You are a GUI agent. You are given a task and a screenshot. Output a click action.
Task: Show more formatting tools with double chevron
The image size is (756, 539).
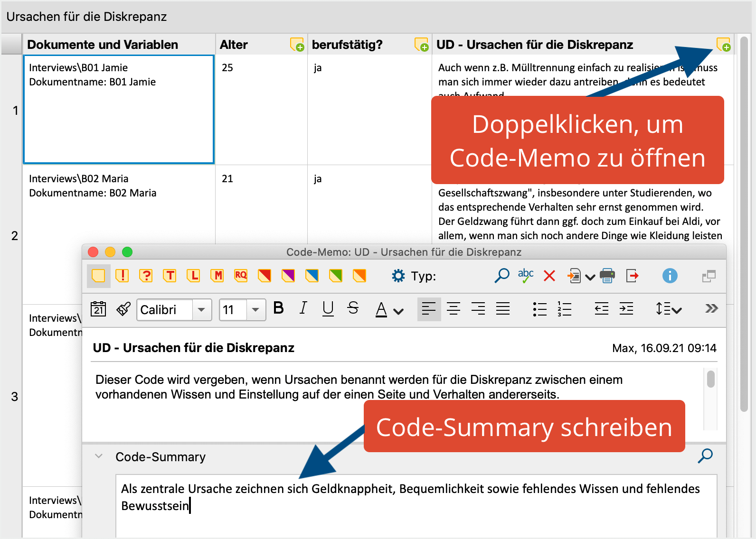pyautogui.click(x=711, y=309)
